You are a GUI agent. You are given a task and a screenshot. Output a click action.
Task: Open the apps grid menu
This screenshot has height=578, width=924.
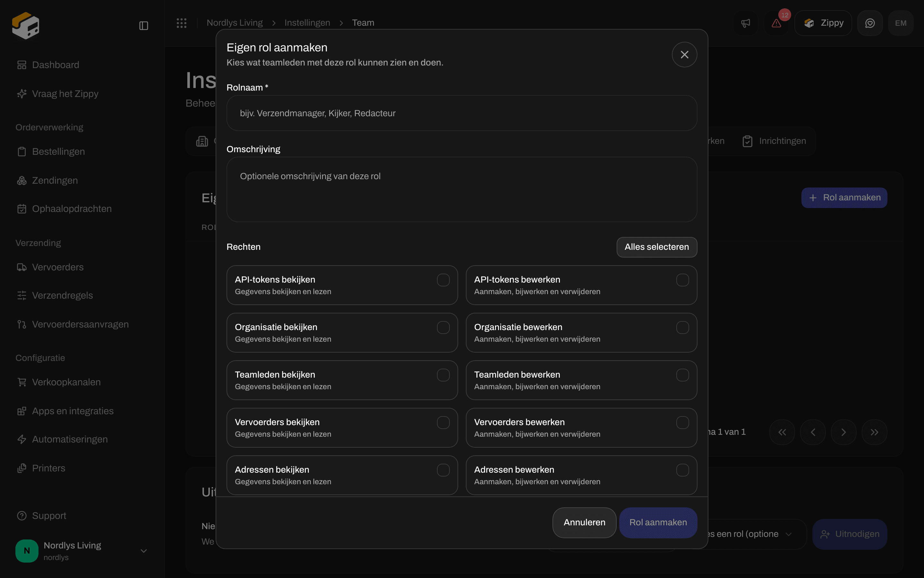[181, 23]
